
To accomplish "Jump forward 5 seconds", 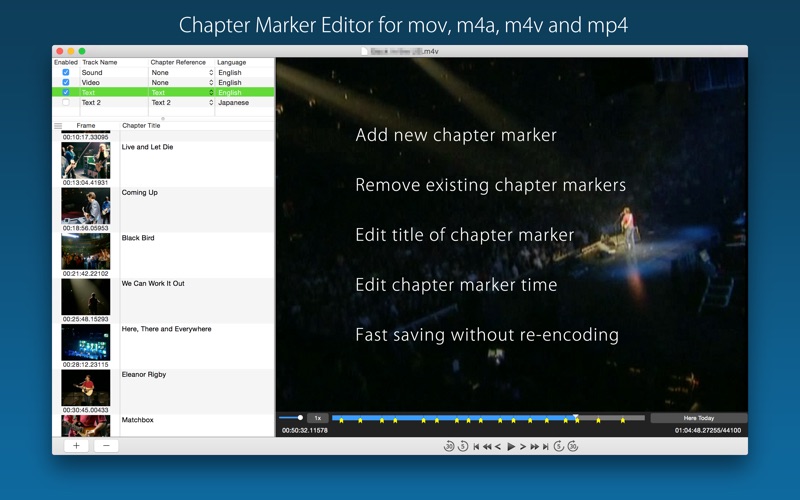I will click(559, 447).
